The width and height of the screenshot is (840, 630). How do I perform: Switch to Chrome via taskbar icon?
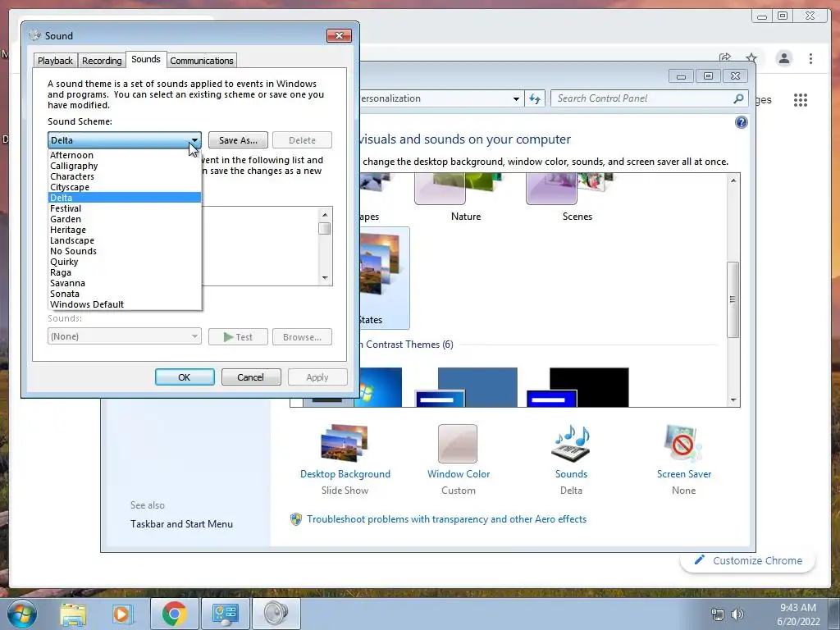pyautogui.click(x=174, y=614)
